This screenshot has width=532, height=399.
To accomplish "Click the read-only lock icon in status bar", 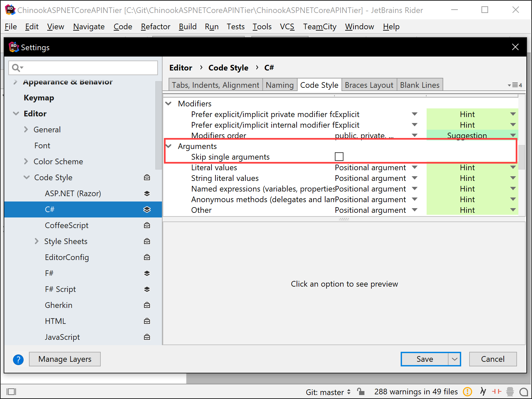I will coord(361,392).
